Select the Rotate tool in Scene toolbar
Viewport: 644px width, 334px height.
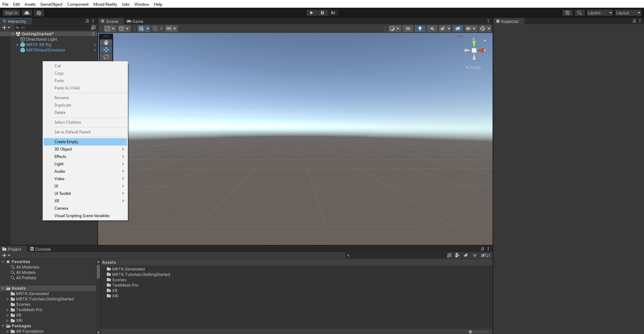coord(106,57)
